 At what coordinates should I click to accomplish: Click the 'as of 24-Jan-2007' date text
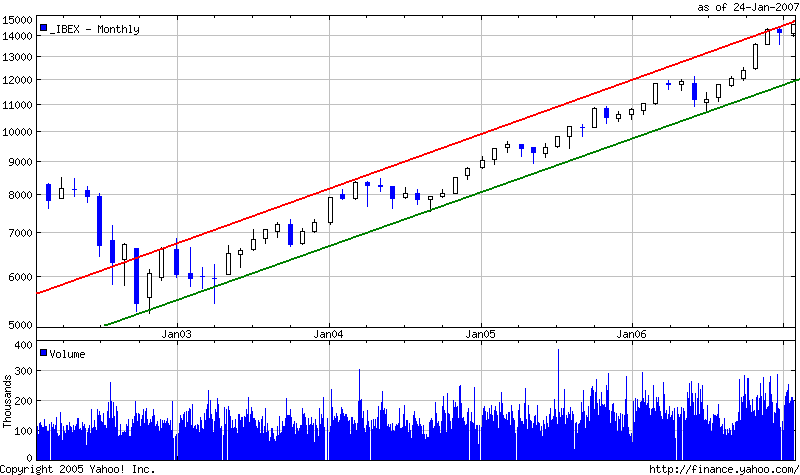pyautogui.click(x=747, y=7)
